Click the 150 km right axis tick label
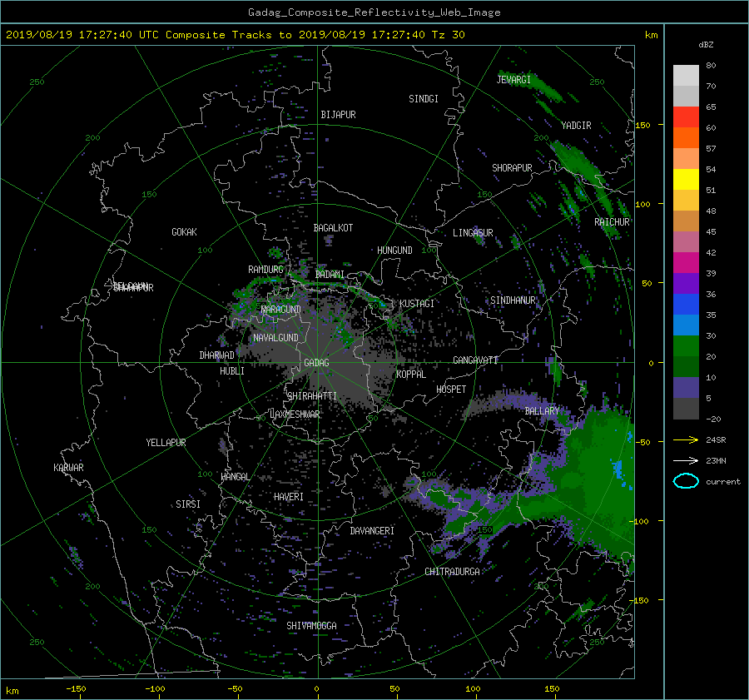749x700 pixels. pos(642,125)
